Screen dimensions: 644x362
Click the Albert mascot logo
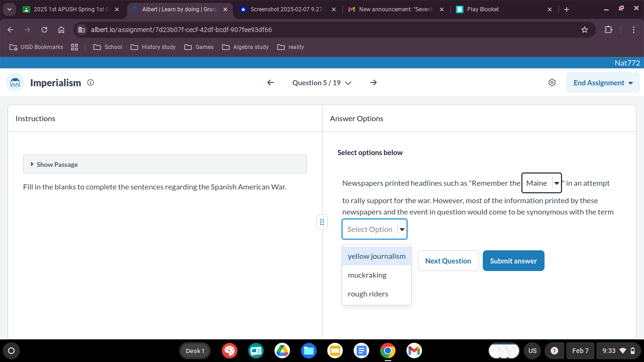(15, 82)
